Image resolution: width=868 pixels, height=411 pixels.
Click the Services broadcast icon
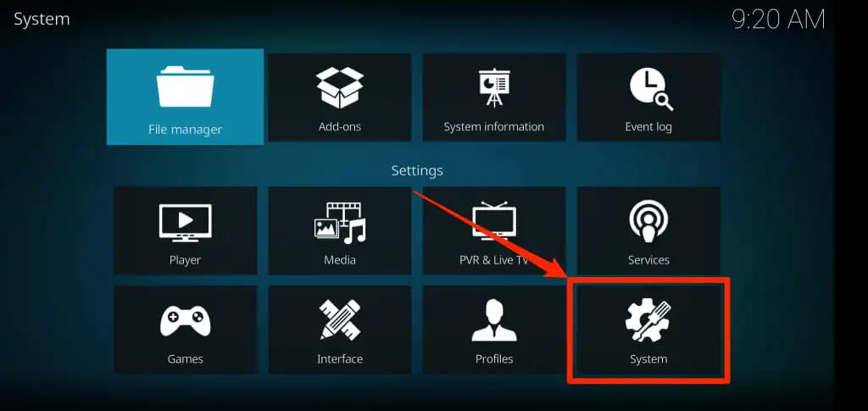[648, 221]
